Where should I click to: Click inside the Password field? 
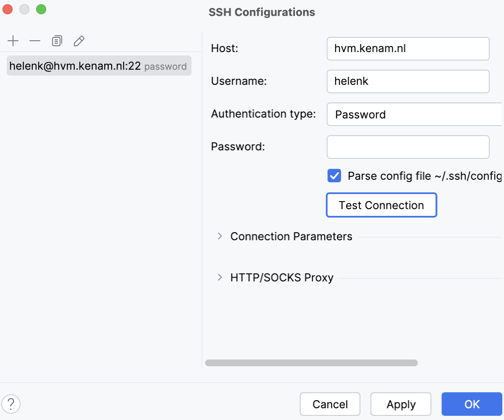pyautogui.click(x=408, y=147)
